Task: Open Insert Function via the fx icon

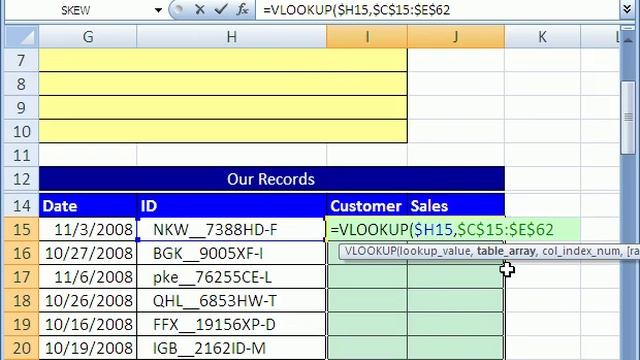Action: pos(242,9)
